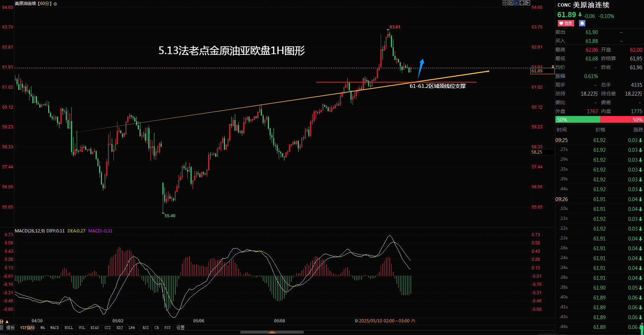Select the 05/06 date marker
Image resolution: width=644 pixels, height=335 pixels.
[x=199, y=321]
